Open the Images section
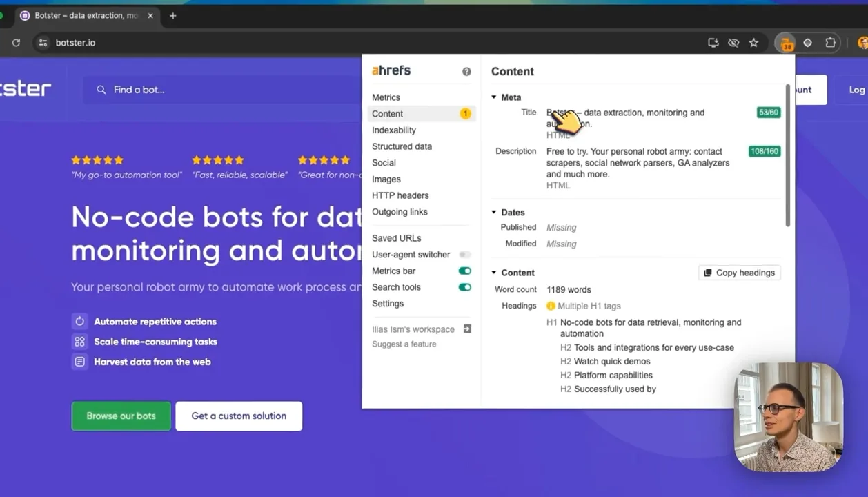Viewport: 868px width, 497px height. (x=386, y=179)
